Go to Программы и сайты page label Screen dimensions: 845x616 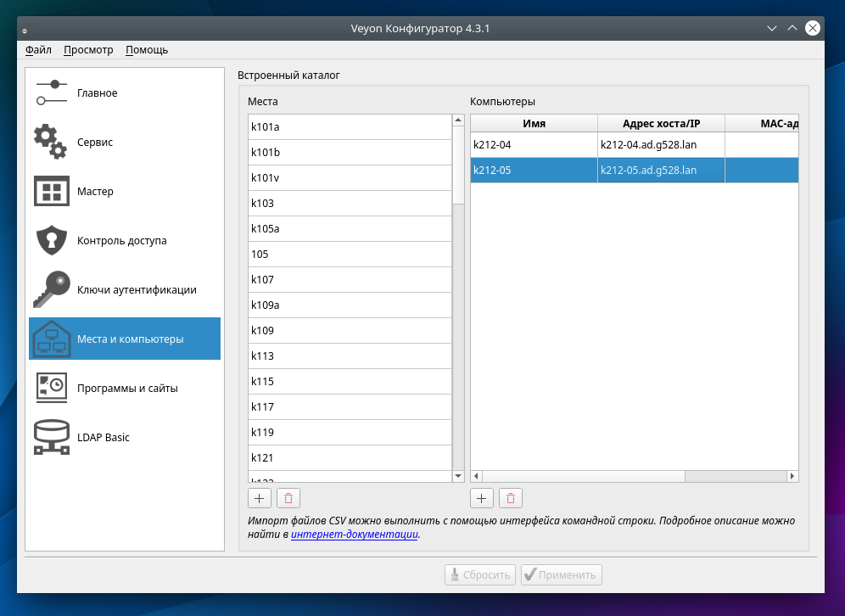click(x=127, y=388)
